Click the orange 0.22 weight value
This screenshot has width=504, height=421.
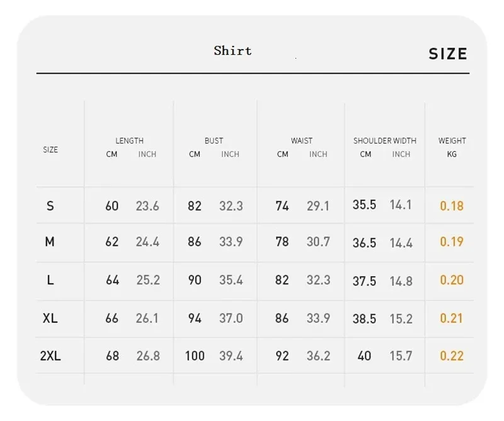pyautogui.click(x=452, y=356)
